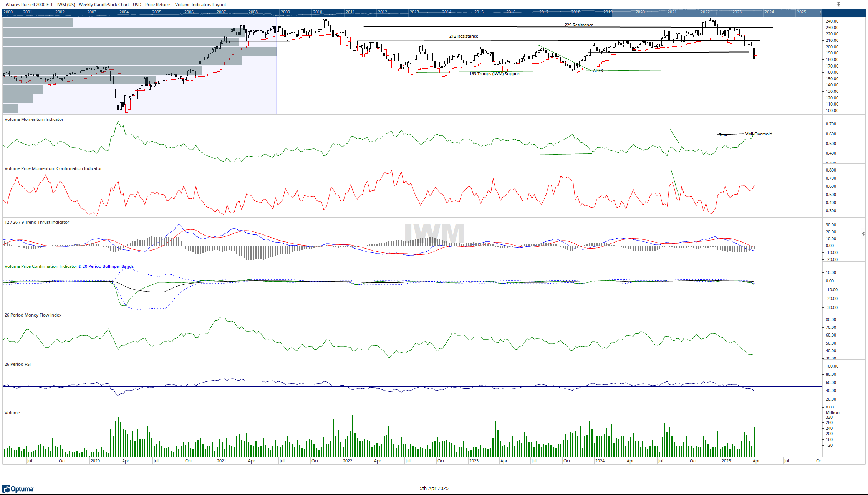Click the '26 Period RSI' pane label
868x495 pixels.
click(18, 364)
